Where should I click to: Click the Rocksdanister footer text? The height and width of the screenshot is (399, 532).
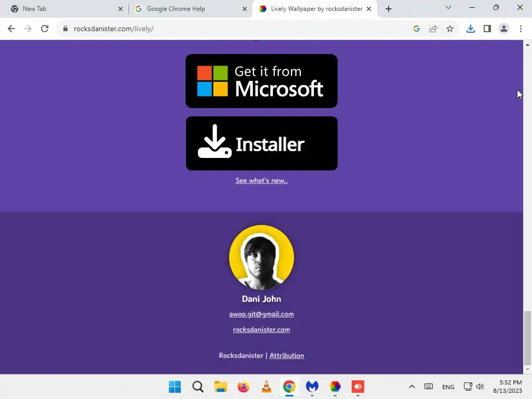(241, 355)
